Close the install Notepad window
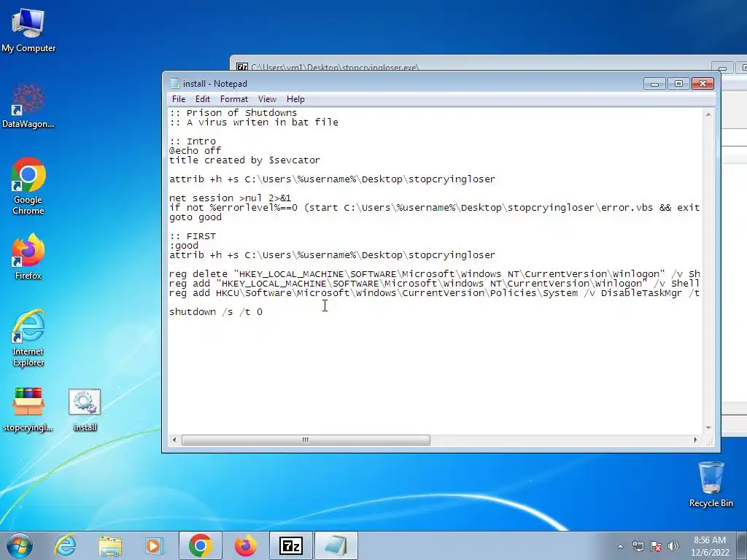The width and height of the screenshot is (747, 560). pyautogui.click(x=703, y=84)
